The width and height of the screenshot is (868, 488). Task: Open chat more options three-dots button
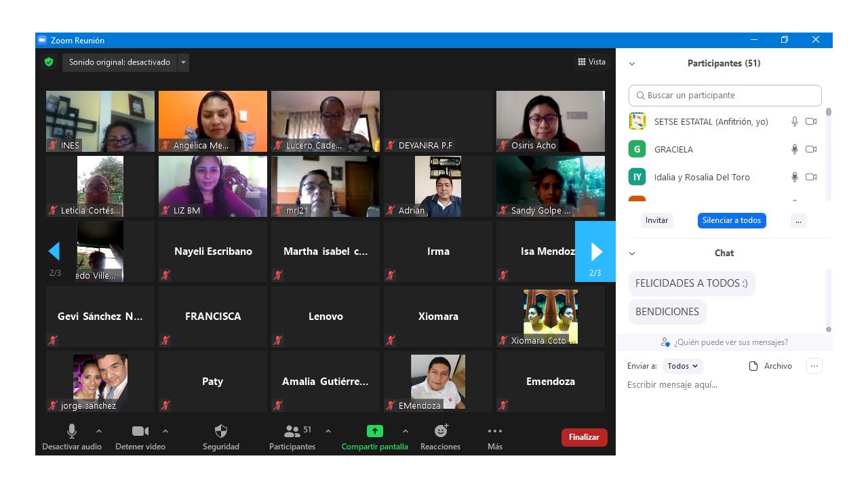[x=814, y=366]
